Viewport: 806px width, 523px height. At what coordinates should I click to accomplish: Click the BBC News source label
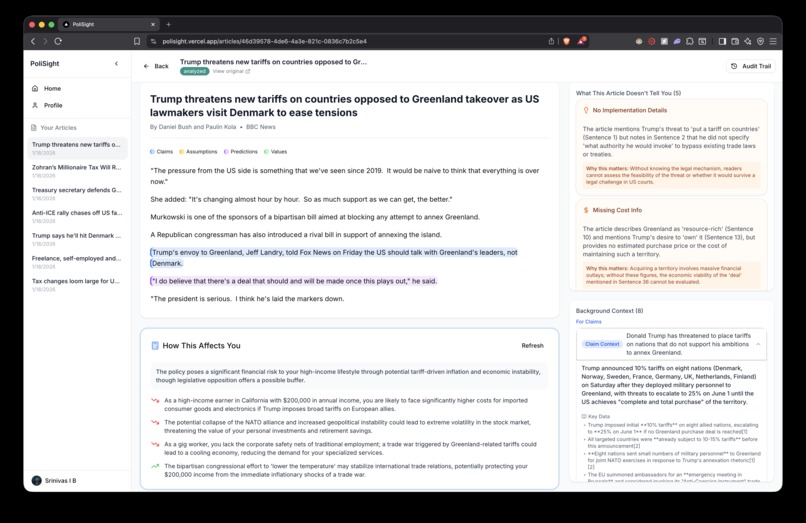pyautogui.click(x=261, y=127)
